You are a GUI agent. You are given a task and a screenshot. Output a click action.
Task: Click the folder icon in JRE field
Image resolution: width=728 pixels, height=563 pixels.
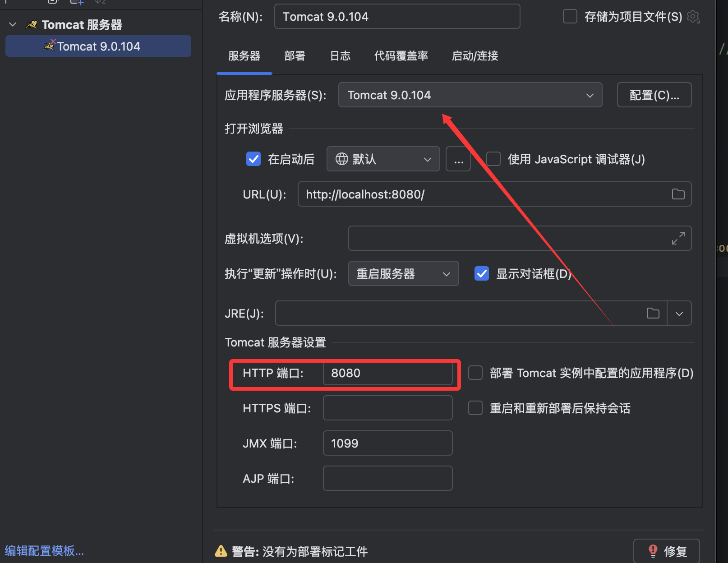click(653, 313)
